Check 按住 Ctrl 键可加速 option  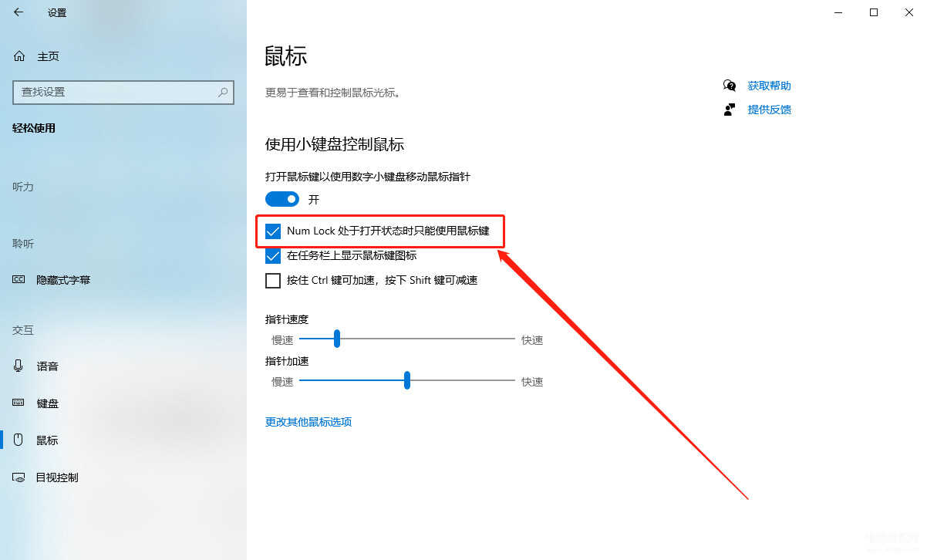click(x=273, y=281)
